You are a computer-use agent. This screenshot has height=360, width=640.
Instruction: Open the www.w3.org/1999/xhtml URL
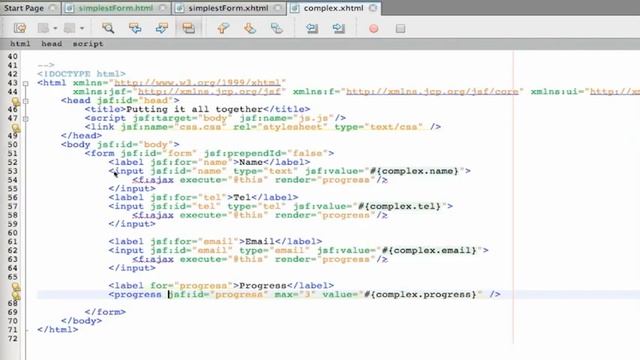tap(198, 83)
